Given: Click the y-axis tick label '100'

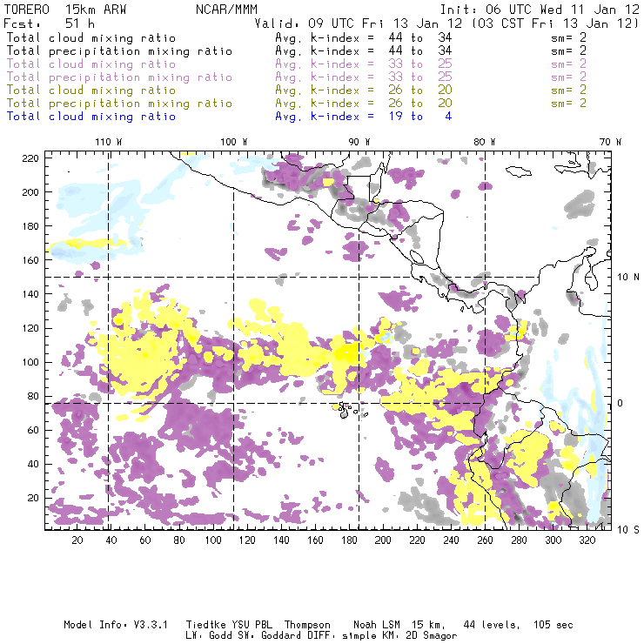Looking at the screenshot, I should tap(30, 362).
